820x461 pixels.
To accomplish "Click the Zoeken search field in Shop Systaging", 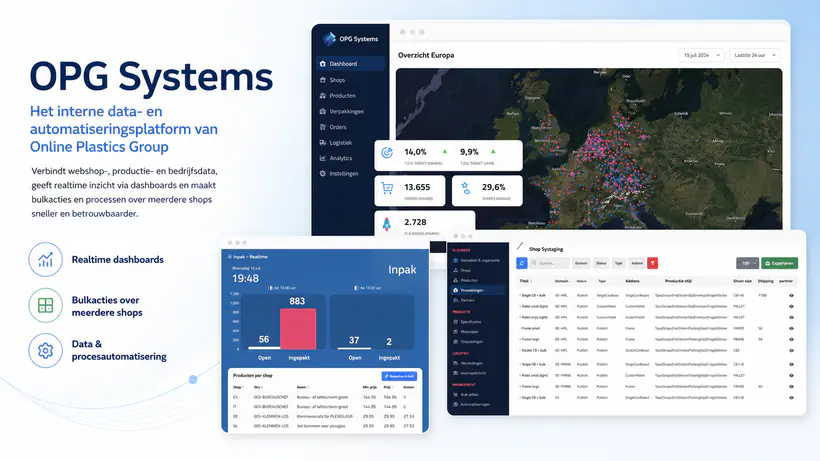I will 549,263.
